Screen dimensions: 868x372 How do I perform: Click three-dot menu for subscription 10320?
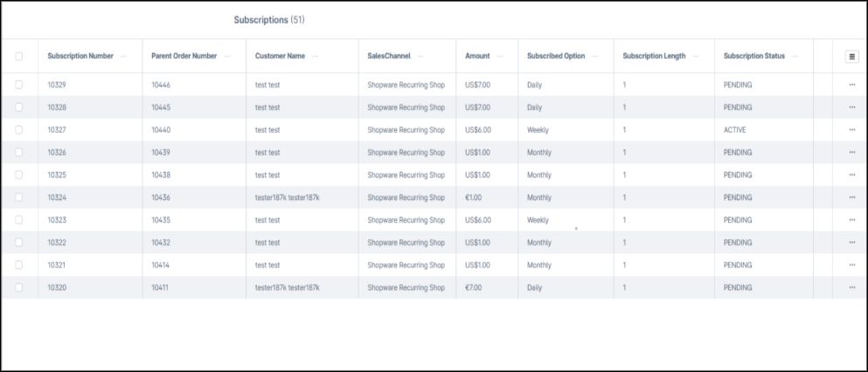tap(851, 287)
